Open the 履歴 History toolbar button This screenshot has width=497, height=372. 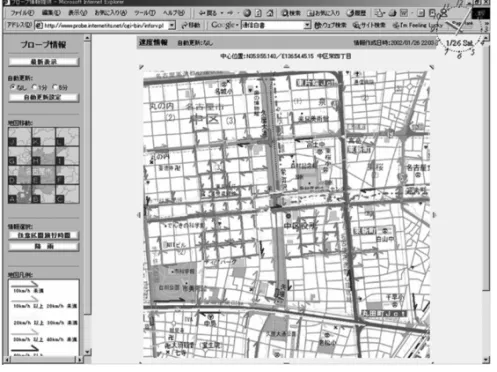356,13
